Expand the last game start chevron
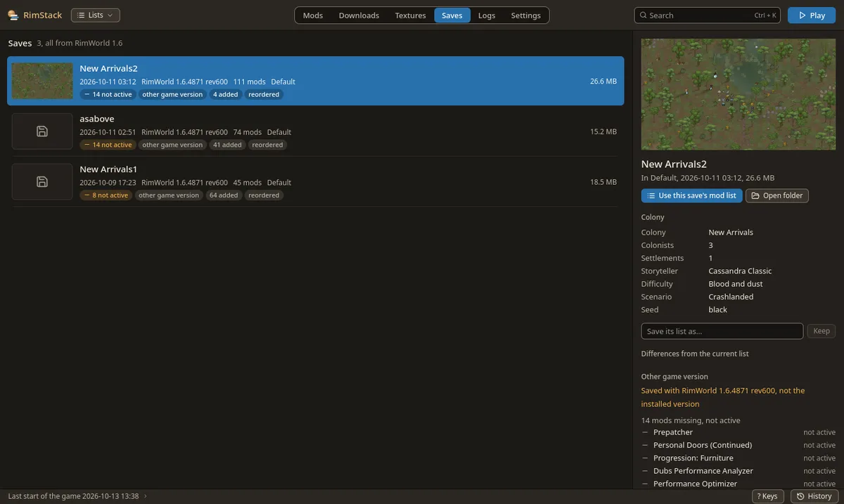The width and height of the screenshot is (844, 504). coord(146,496)
